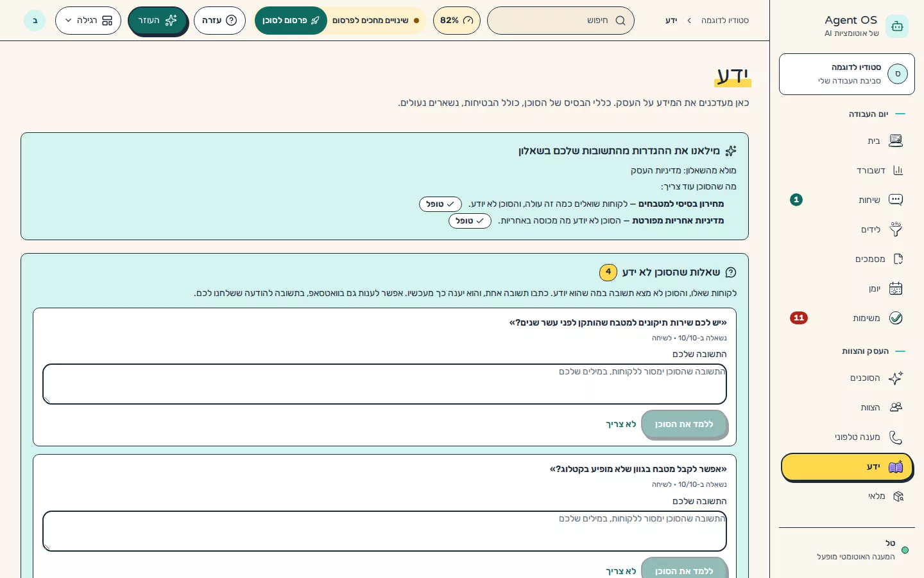Toggle טופל on the מדיניות אחריות item
Screen dimensions: 924x578
click(470, 221)
